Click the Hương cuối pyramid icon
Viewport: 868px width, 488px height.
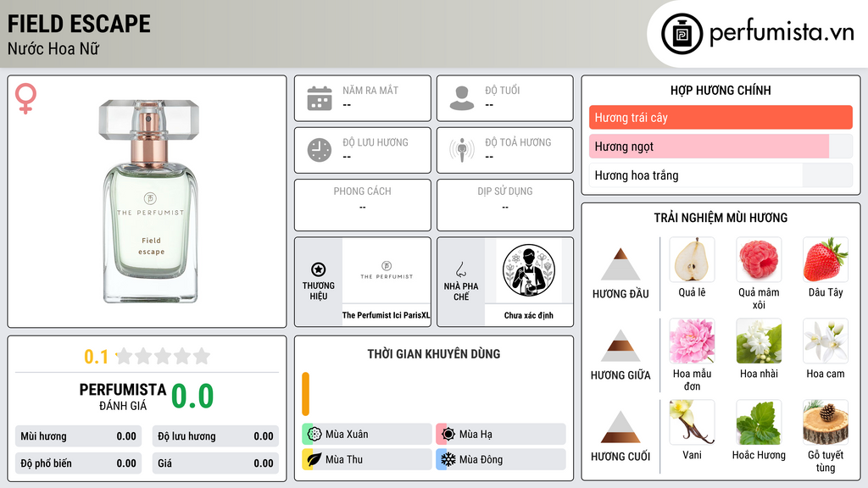pos(620,427)
